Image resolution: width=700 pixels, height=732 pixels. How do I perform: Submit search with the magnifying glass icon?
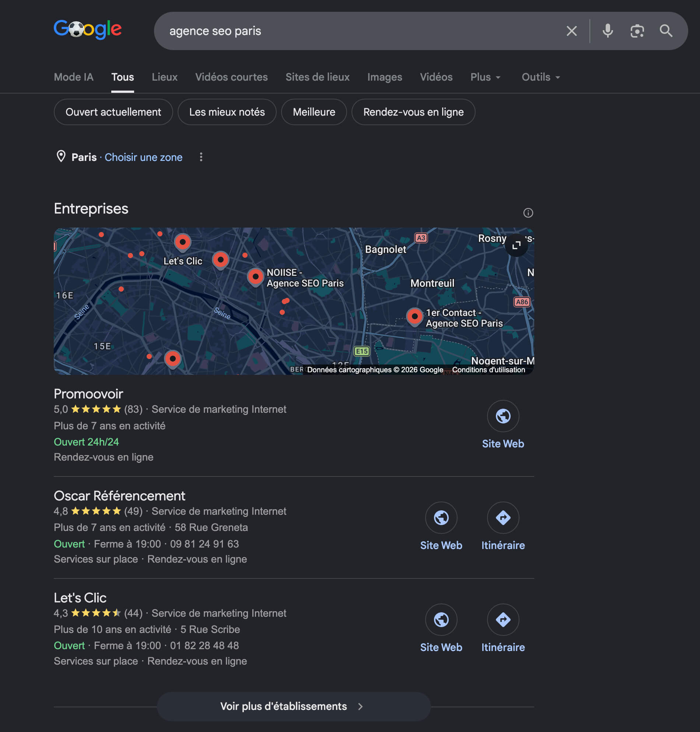[x=666, y=31]
